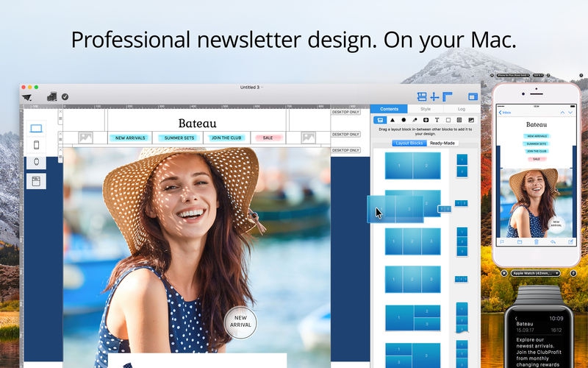Switch to desktop laptop preview mode
Image resolution: width=588 pixels, height=368 pixels.
(x=36, y=129)
